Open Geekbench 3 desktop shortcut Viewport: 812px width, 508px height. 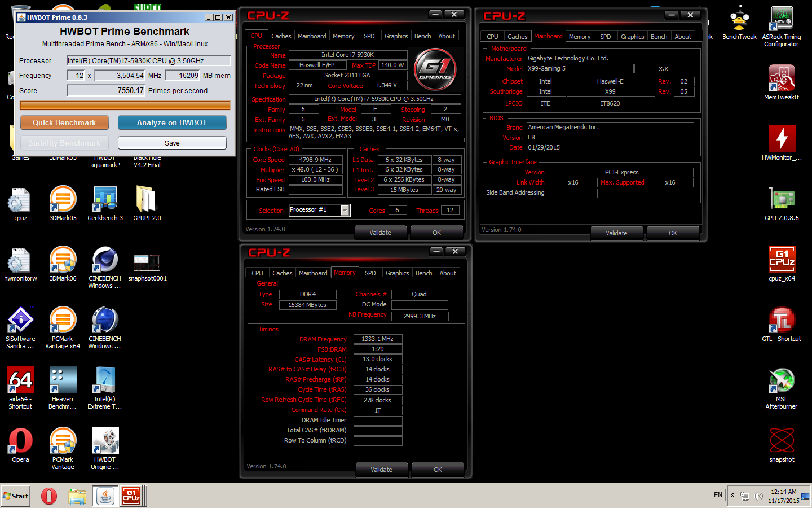coord(105,203)
